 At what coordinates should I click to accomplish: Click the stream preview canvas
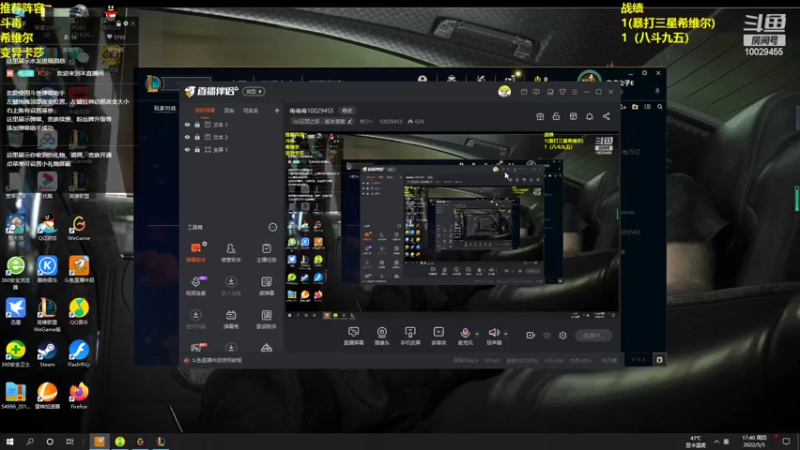452,226
